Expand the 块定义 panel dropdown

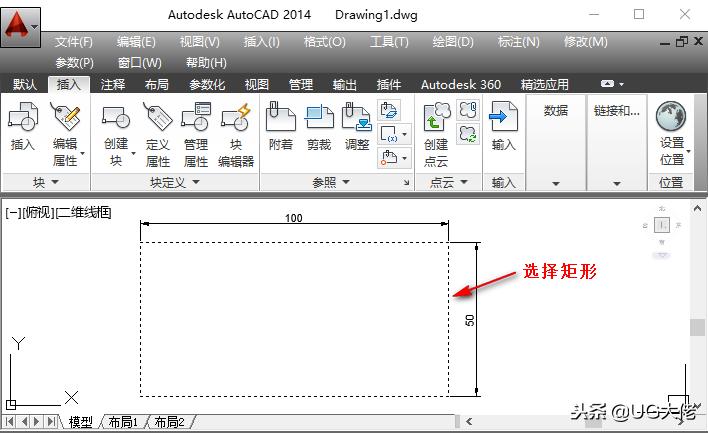(196, 182)
